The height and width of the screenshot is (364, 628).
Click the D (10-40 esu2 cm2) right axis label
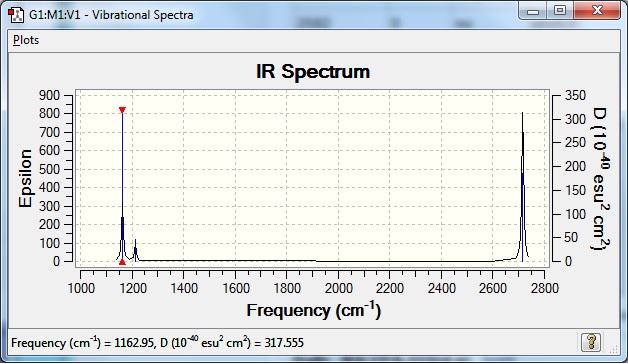click(x=600, y=179)
